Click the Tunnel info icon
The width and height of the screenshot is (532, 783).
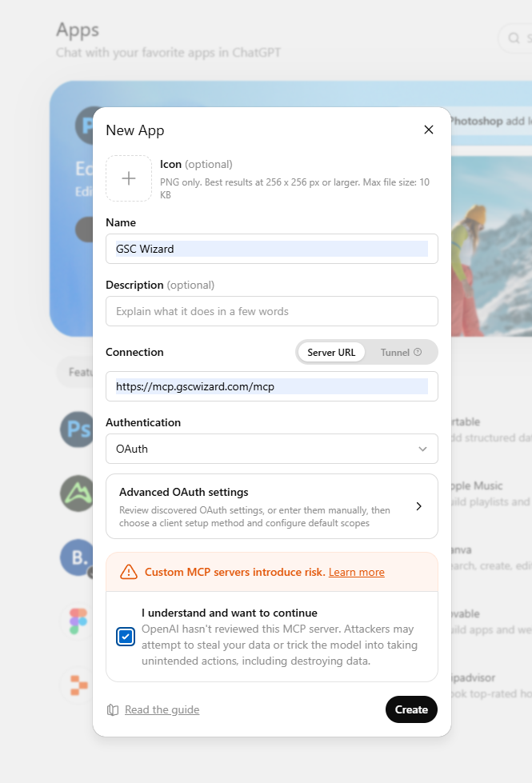pyautogui.click(x=418, y=352)
